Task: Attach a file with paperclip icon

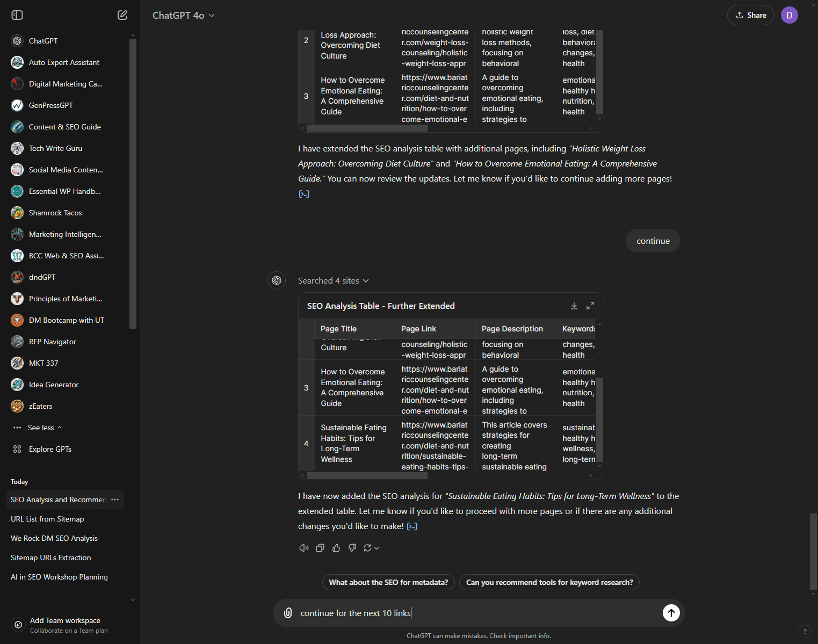Action: (288, 613)
